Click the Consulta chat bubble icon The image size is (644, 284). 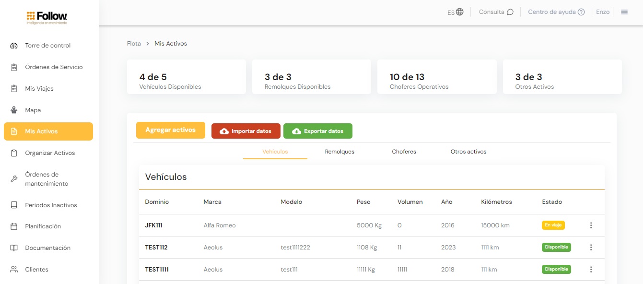pyautogui.click(x=510, y=12)
